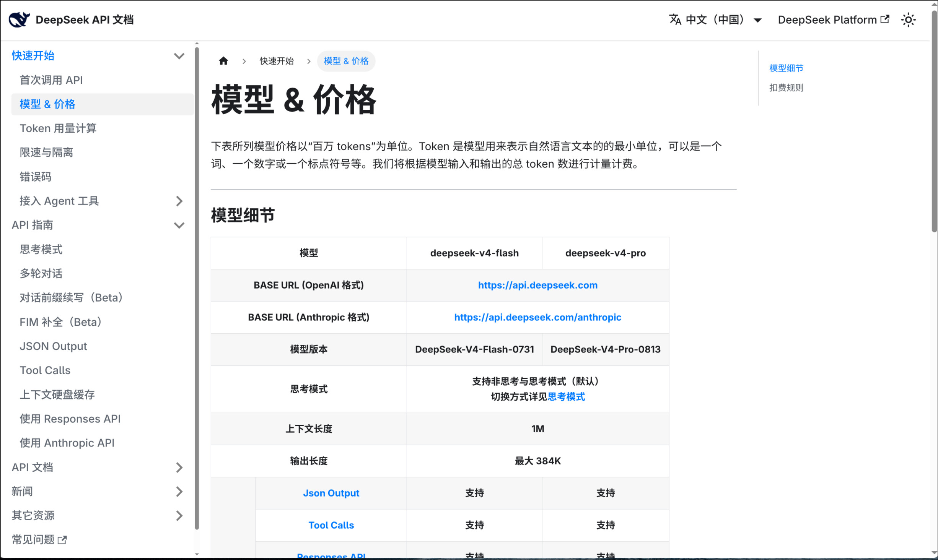Expand the 新闻 sidebar section
The image size is (938, 560).
pyautogui.click(x=179, y=491)
